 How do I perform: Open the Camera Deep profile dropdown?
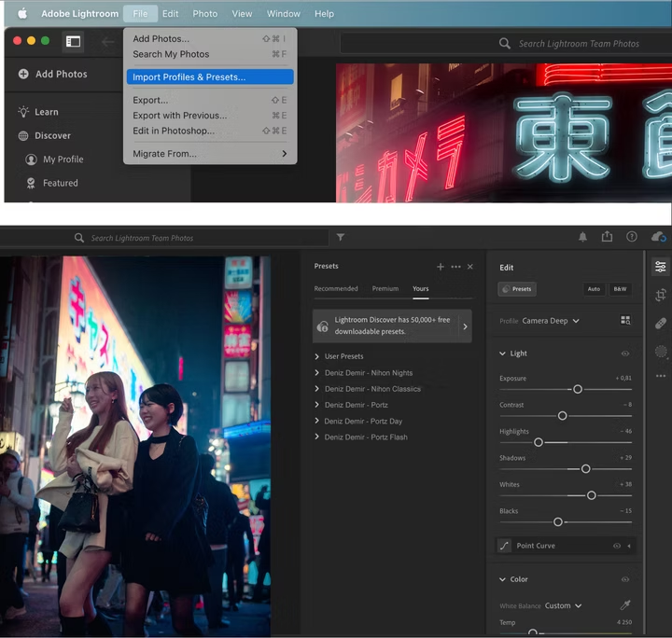[551, 321]
